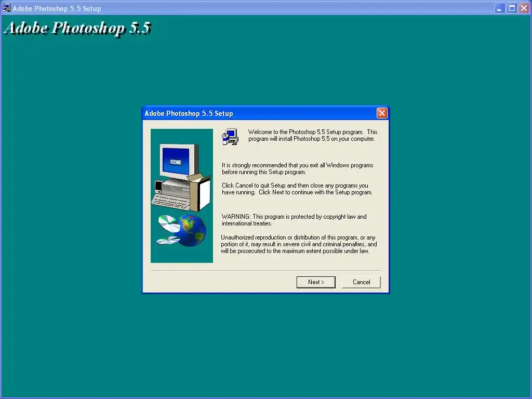Viewport: 532px width, 399px height.
Task: Click the Next button to continue setup
Action: pyautogui.click(x=316, y=282)
